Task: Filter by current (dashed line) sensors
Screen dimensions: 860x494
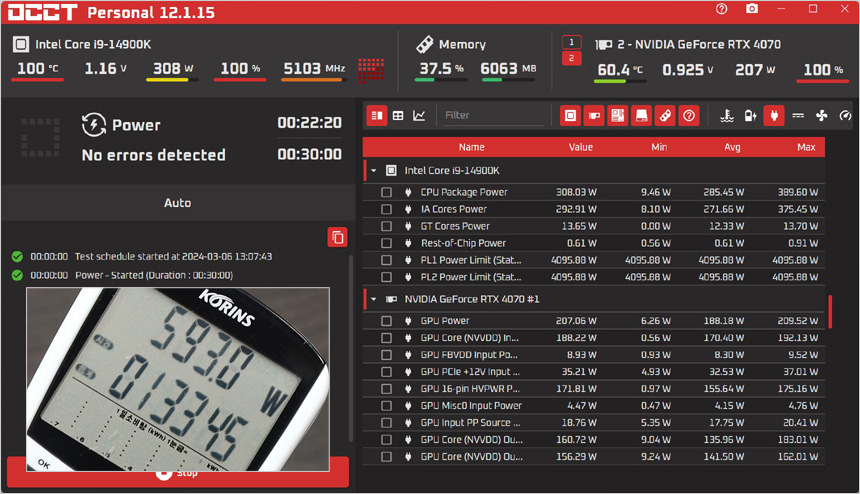Action: click(798, 116)
